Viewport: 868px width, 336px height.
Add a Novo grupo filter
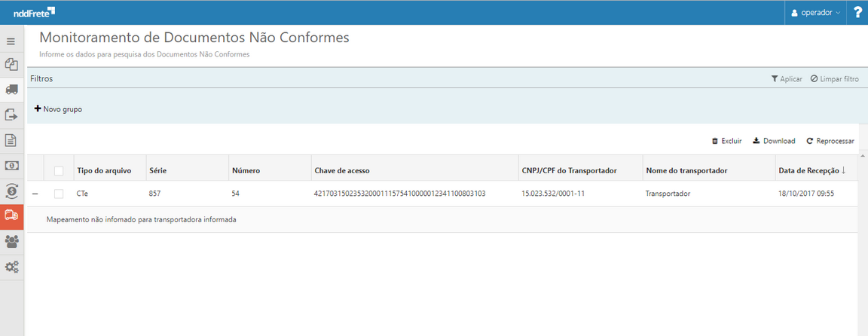[58, 109]
